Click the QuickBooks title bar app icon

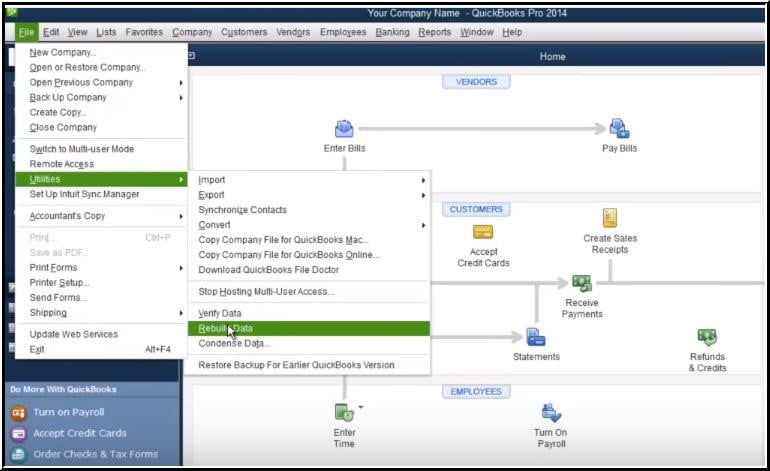[12, 13]
